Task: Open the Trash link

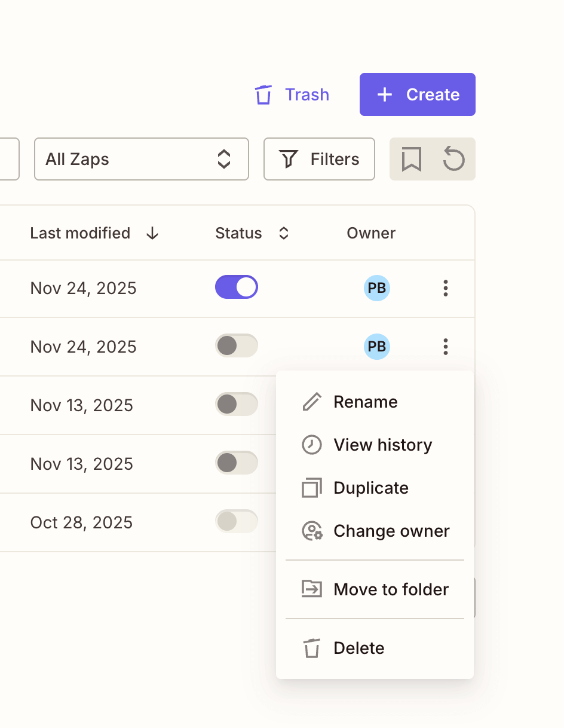Action: (292, 94)
